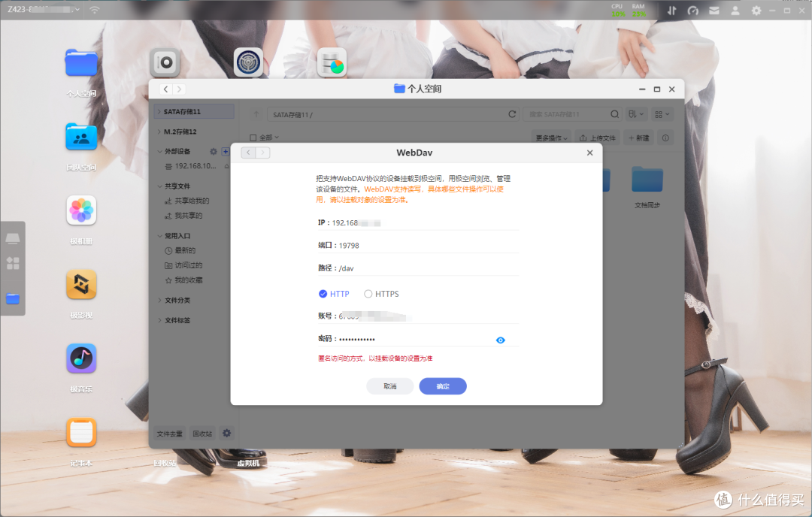Viewport: 812px width, 517px height.
Task: Open messages envelope icon in top bar
Action: [x=714, y=11]
